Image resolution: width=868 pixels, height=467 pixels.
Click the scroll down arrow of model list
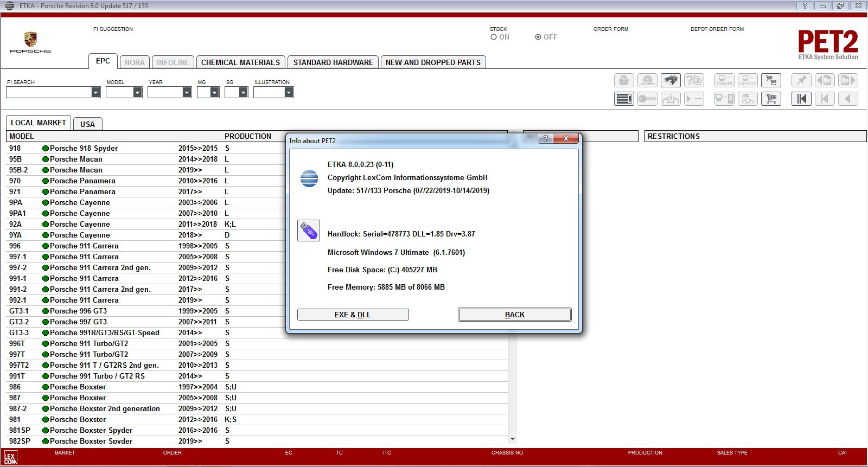513,439
